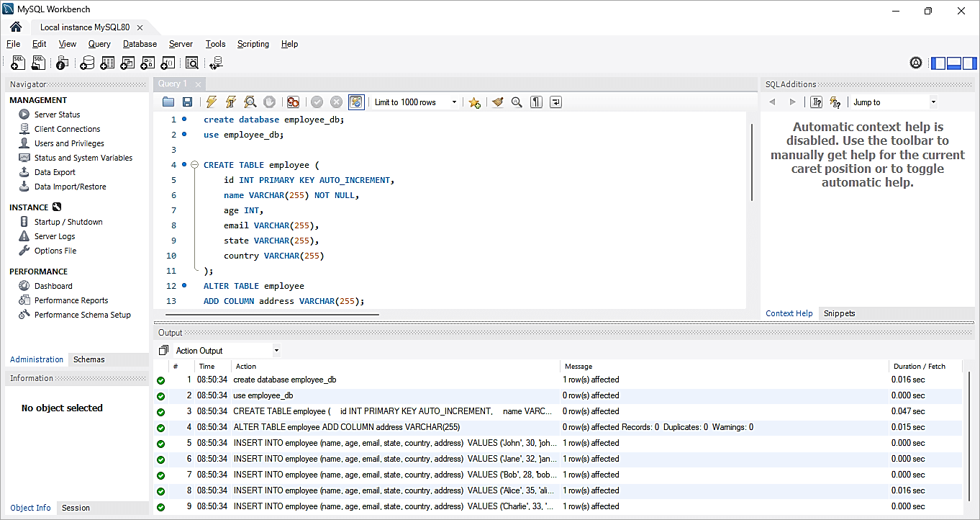Toggle the left sidebar panel visibility
The image size is (980, 520).
click(x=938, y=63)
